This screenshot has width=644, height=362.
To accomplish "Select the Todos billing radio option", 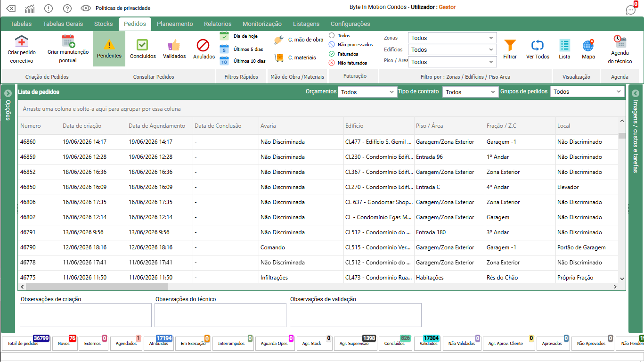I will 332,35.
